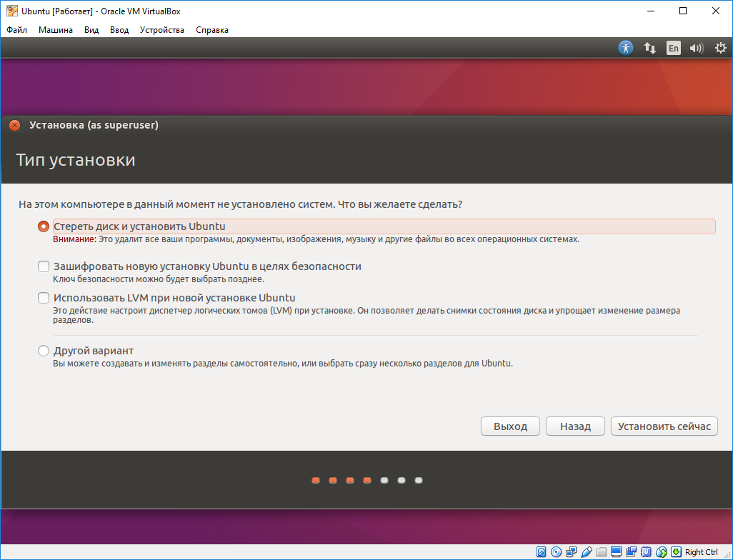Open the Вид menu

pos(91,30)
